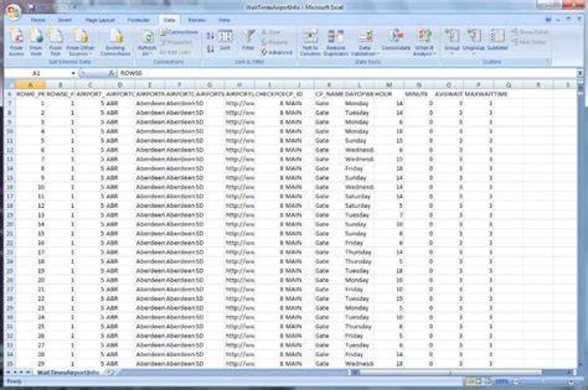Click Show Detail
The width and height of the screenshot is (588, 390).
530,32
